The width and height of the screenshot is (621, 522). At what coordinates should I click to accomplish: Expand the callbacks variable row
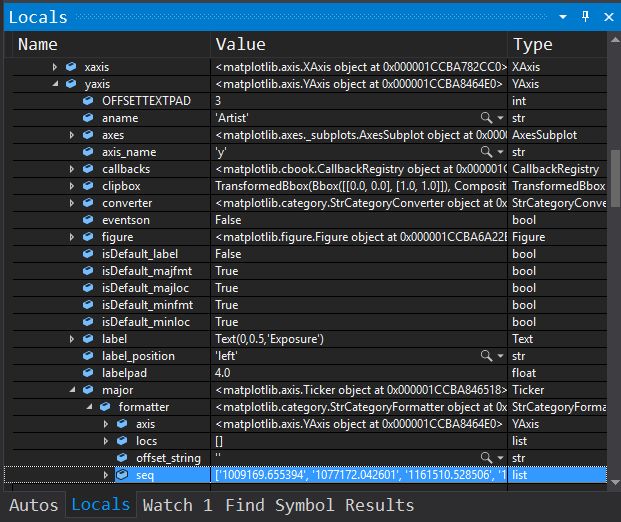coord(72,169)
